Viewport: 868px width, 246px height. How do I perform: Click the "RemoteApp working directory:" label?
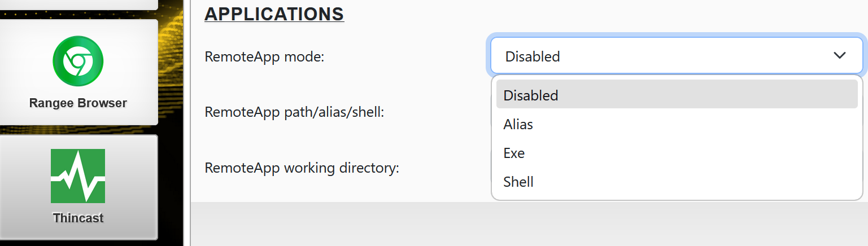pyautogui.click(x=302, y=168)
